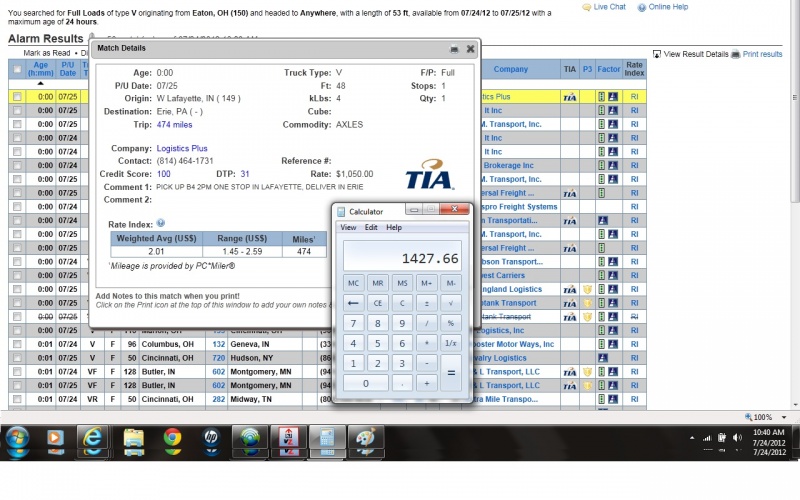
Task: Check the Cincinnati to Hudson, NY row checkbox
Action: (x=17, y=358)
